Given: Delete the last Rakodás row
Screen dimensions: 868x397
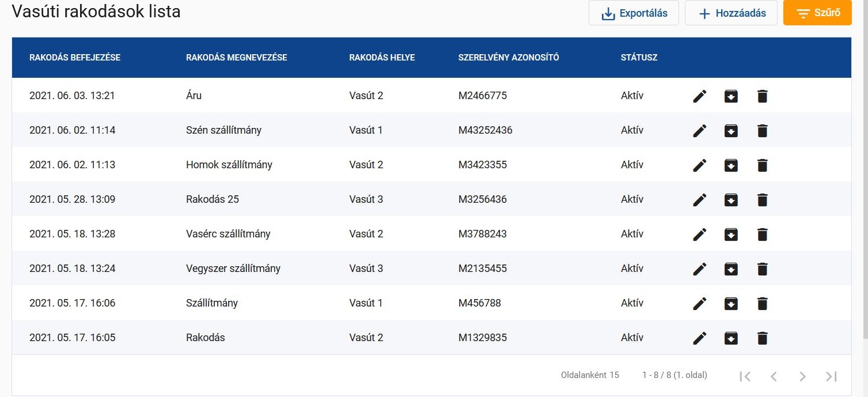Looking at the screenshot, I should (x=762, y=338).
